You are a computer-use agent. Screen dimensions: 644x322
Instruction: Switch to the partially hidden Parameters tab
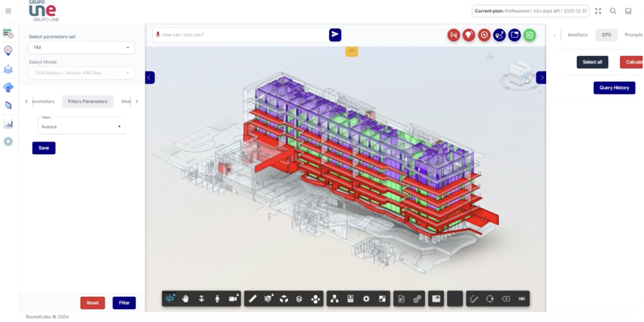click(43, 102)
